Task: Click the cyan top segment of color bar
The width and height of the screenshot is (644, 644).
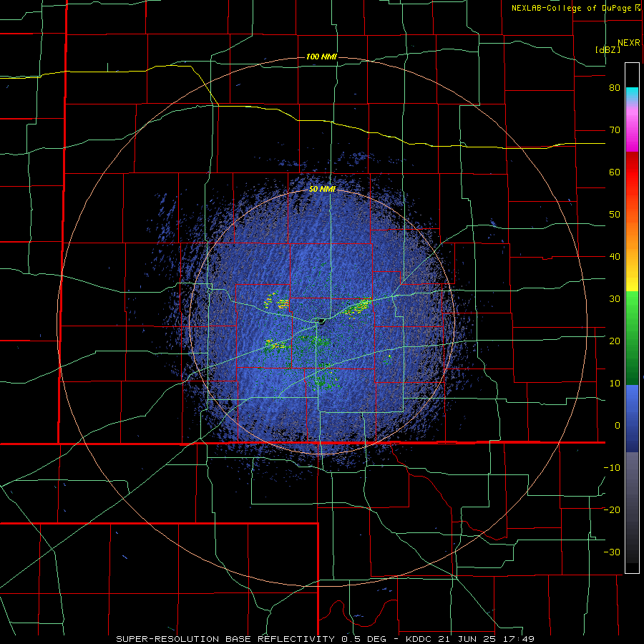Action: (x=632, y=94)
